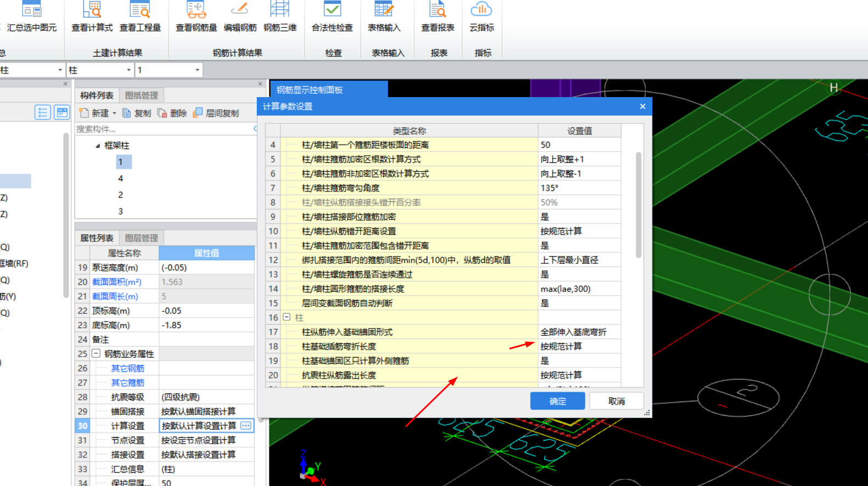The height and width of the screenshot is (486, 868).
Task: Switch to 属性列表 tab
Action: [97, 238]
